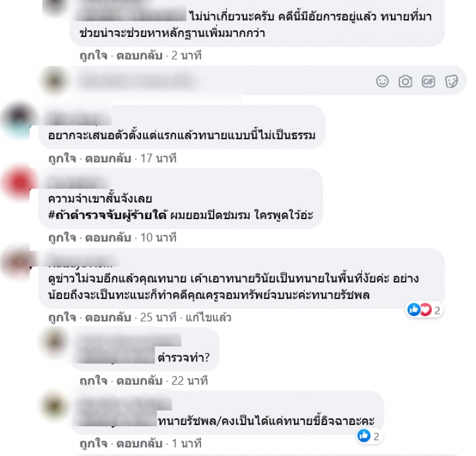Click the blurred avatar beside ตำรวจทำ? reply
476x456 pixels.
point(55,341)
